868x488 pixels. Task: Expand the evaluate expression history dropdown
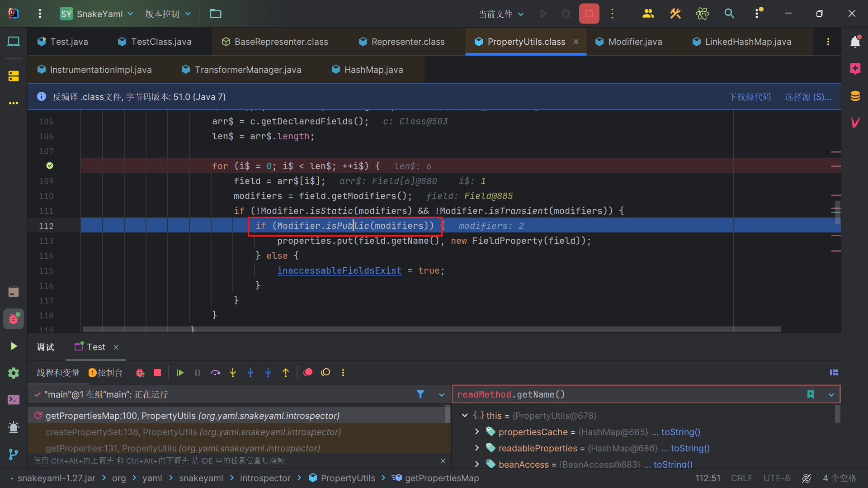[831, 394]
